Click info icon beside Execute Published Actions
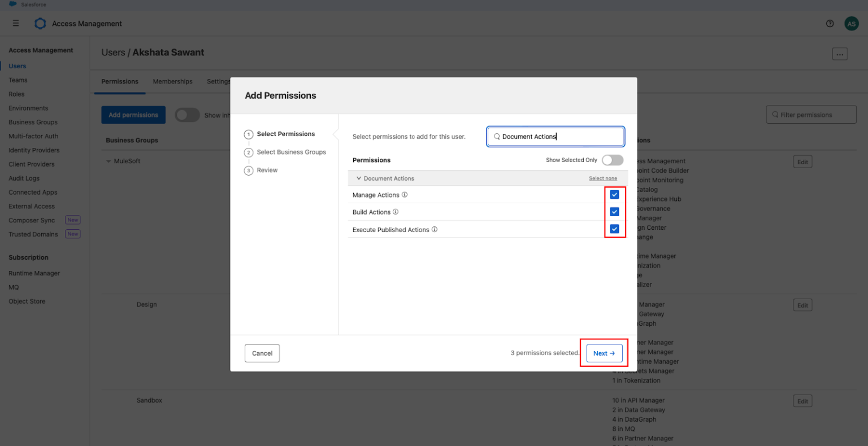Viewport: 868px width, 446px height. 435,230
